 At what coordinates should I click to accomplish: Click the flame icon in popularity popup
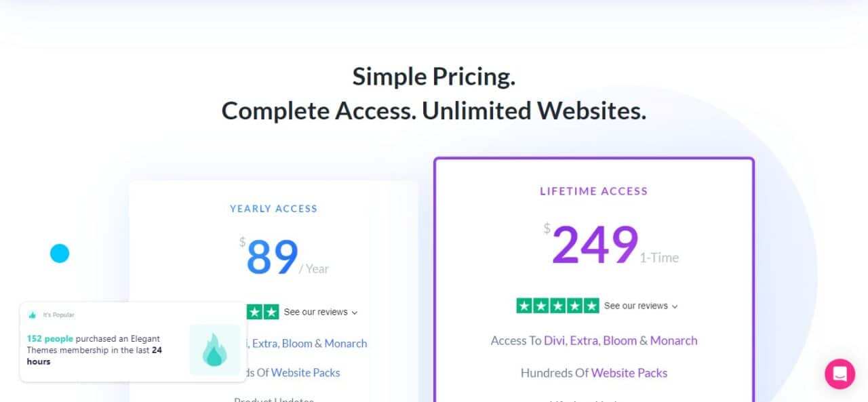tap(215, 350)
